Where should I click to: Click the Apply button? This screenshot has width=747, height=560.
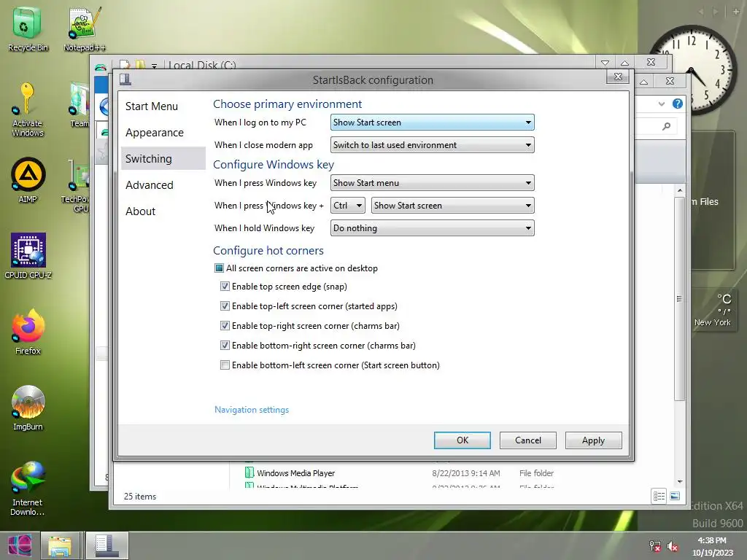click(593, 440)
